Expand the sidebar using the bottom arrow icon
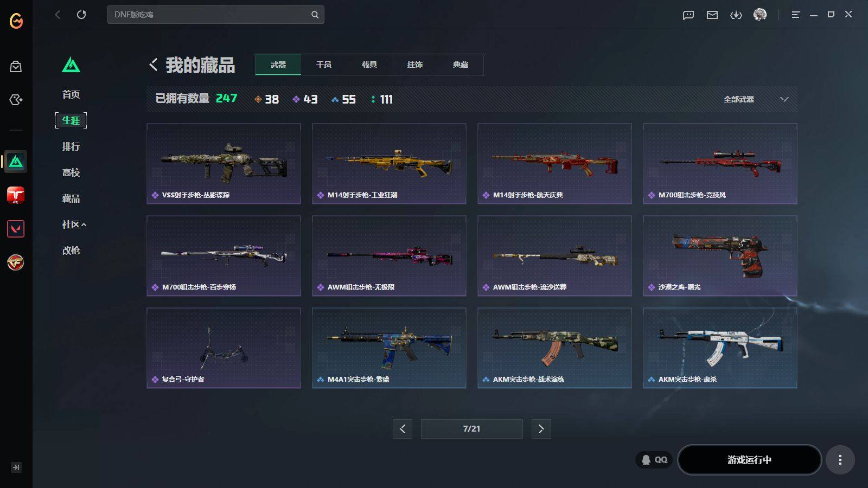The width and height of the screenshot is (868, 488). [x=16, y=467]
